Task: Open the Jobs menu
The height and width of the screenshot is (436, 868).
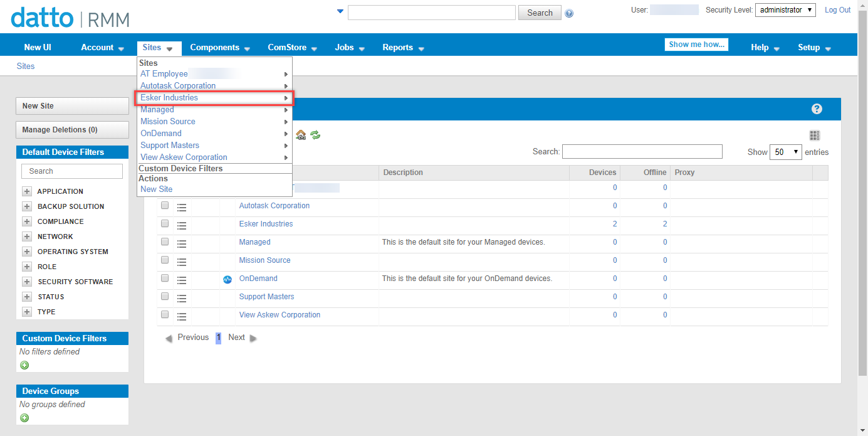Action: [x=350, y=48]
